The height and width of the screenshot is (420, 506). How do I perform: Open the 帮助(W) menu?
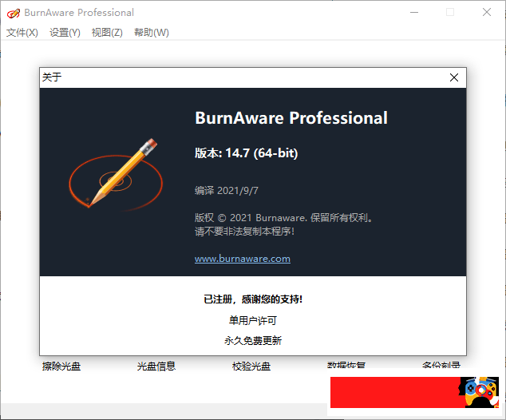[x=152, y=32]
